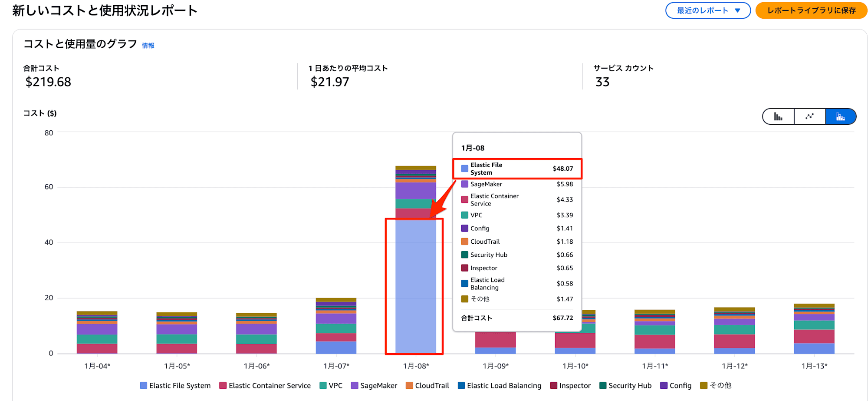Switch to line chart view

810,116
